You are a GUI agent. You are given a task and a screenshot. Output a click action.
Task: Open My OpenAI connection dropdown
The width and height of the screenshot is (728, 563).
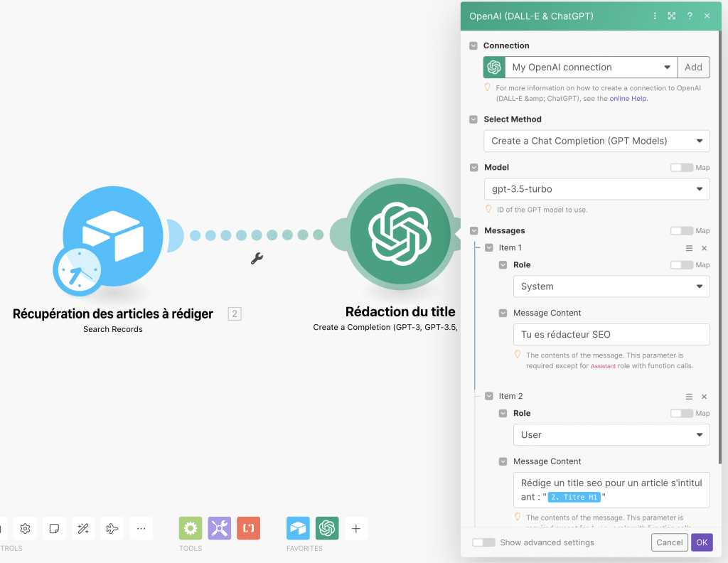[591, 68]
